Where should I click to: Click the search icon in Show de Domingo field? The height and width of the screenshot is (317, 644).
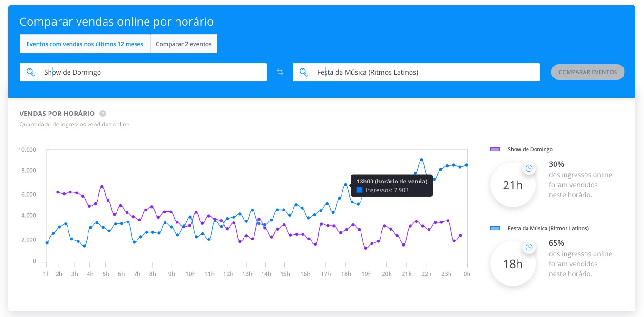pos(30,72)
